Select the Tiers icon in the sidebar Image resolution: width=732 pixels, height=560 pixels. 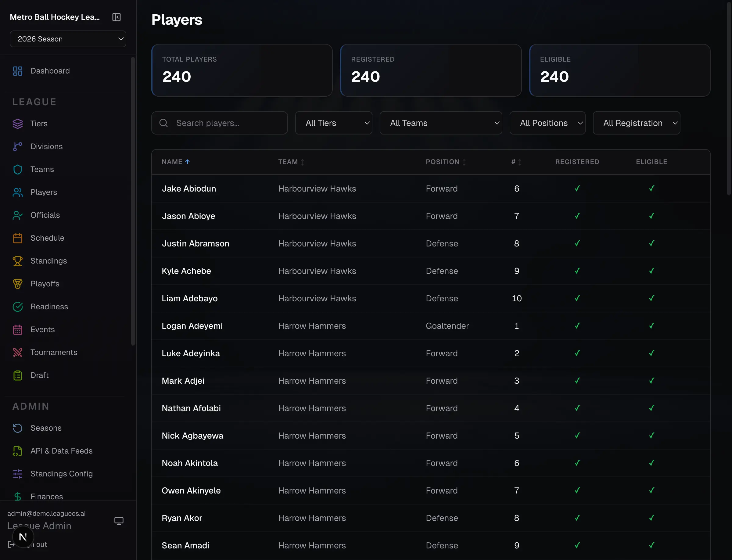(x=18, y=123)
